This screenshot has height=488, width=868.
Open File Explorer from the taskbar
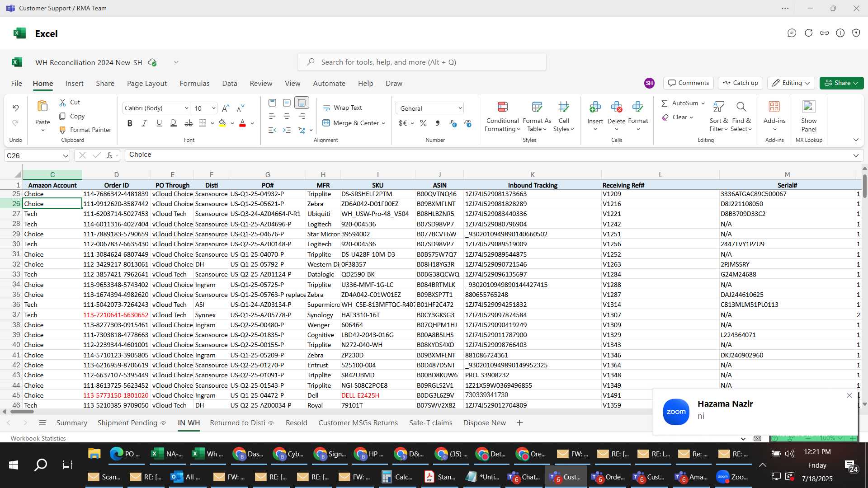94,454
